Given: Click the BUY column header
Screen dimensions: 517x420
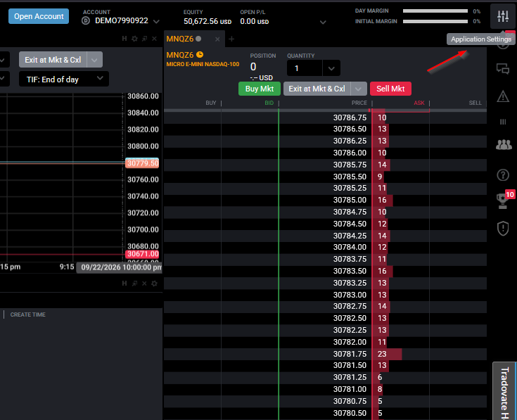Looking at the screenshot, I should (x=211, y=103).
